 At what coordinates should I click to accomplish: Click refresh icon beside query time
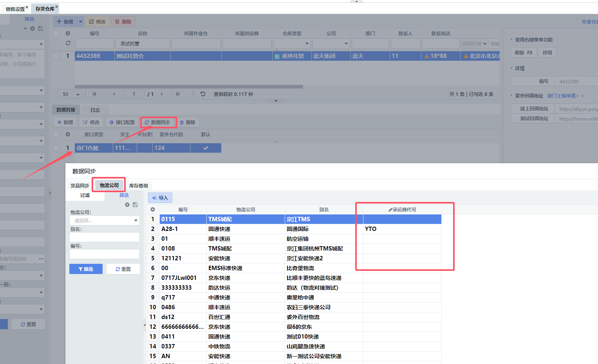(x=203, y=94)
